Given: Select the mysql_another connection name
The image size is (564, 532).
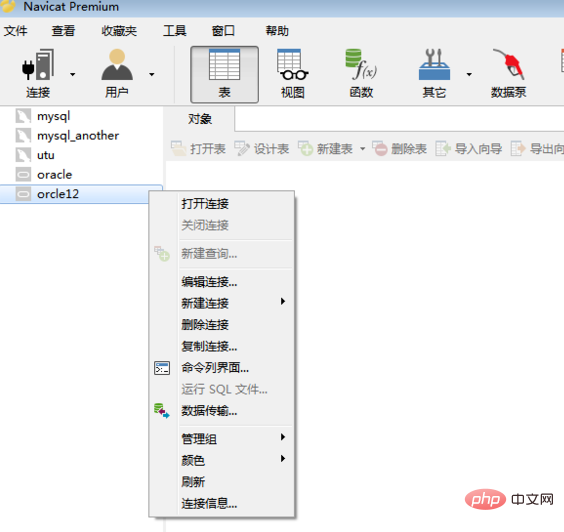Looking at the screenshot, I should click(78, 136).
